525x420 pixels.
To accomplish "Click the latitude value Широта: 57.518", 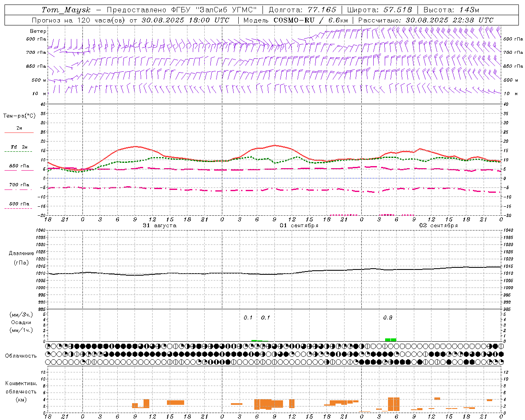I will (x=379, y=10).
